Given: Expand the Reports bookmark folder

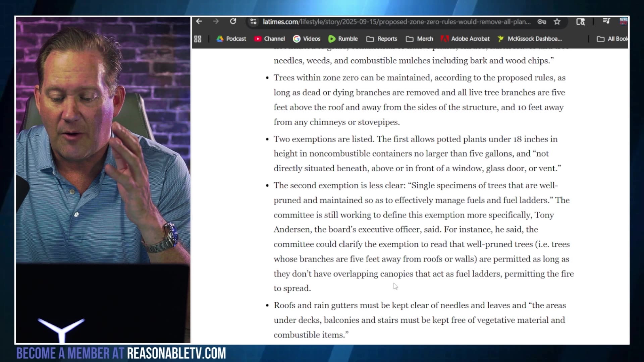Looking at the screenshot, I should pyautogui.click(x=382, y=39).
